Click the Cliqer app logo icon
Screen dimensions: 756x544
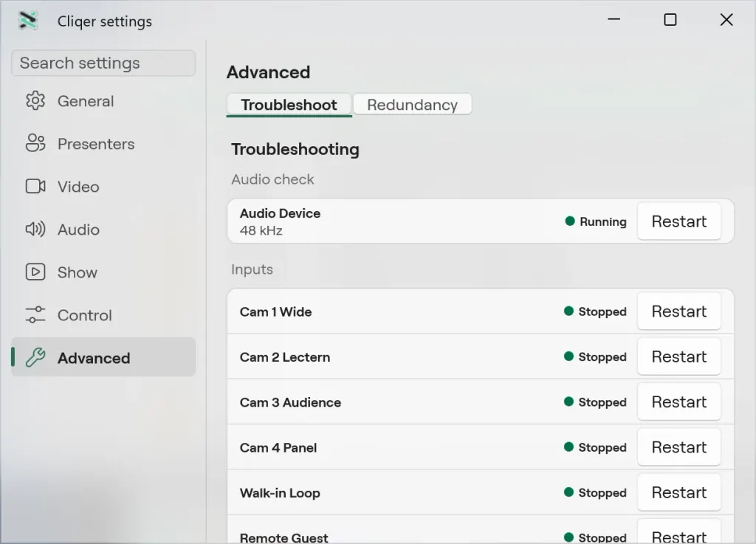[28, 20]
